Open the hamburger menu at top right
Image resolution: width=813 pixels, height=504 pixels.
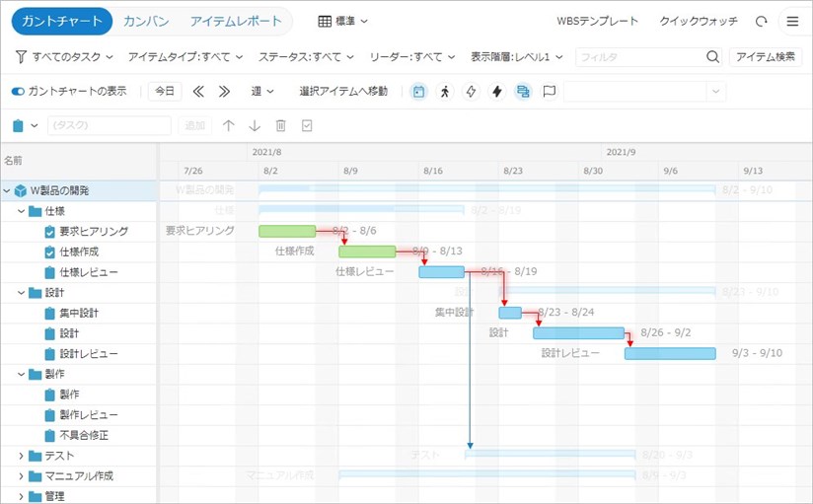[792, 21]
